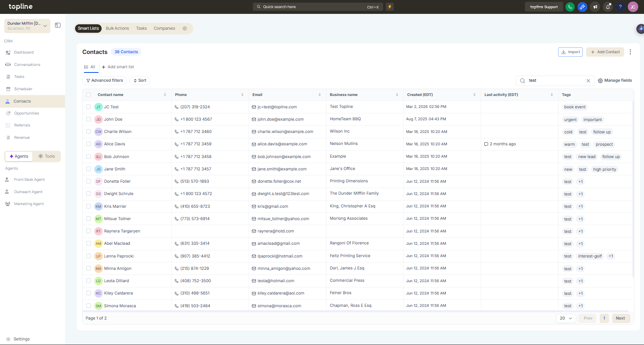Sort by Contact name column arrows

tap(165, 95)
